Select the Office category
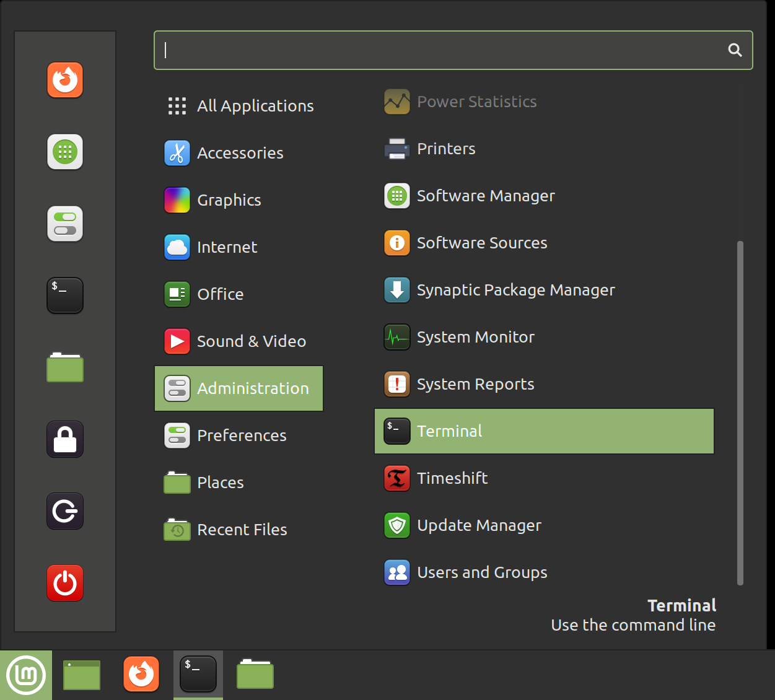 239,294
